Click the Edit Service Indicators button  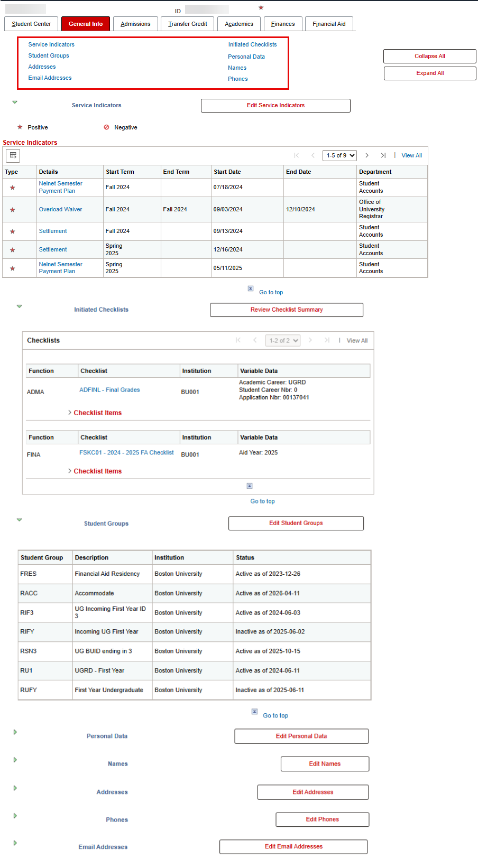[275, 106]
